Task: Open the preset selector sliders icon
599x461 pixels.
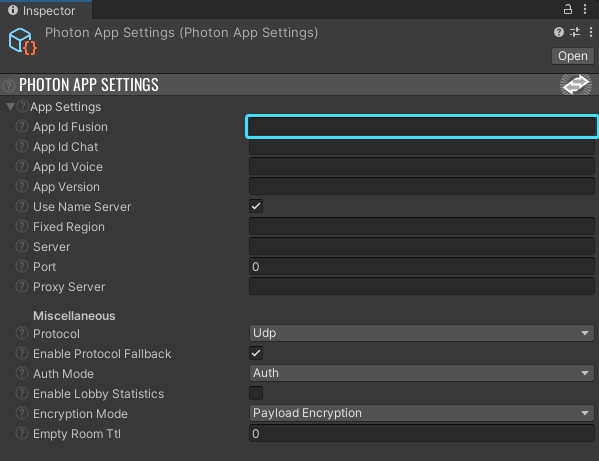Action: (575, 32)
